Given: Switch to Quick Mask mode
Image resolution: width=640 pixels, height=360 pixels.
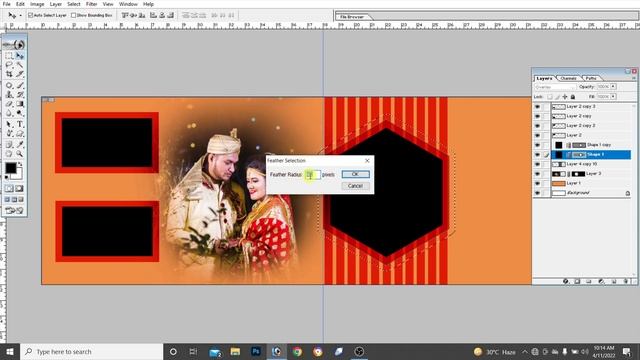Looking at the screenshot, I should (19, 189).
